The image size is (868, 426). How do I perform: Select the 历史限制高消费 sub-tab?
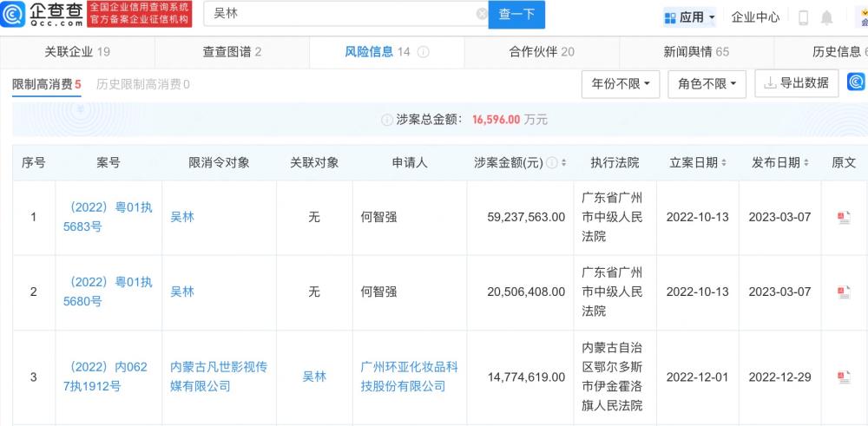[143, 84]
